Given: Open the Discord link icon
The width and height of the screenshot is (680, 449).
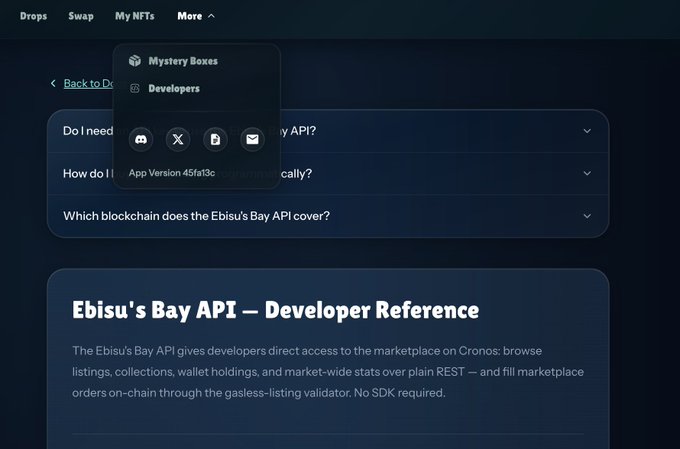Looking at the screenshot, I should (x=141, y=139).
